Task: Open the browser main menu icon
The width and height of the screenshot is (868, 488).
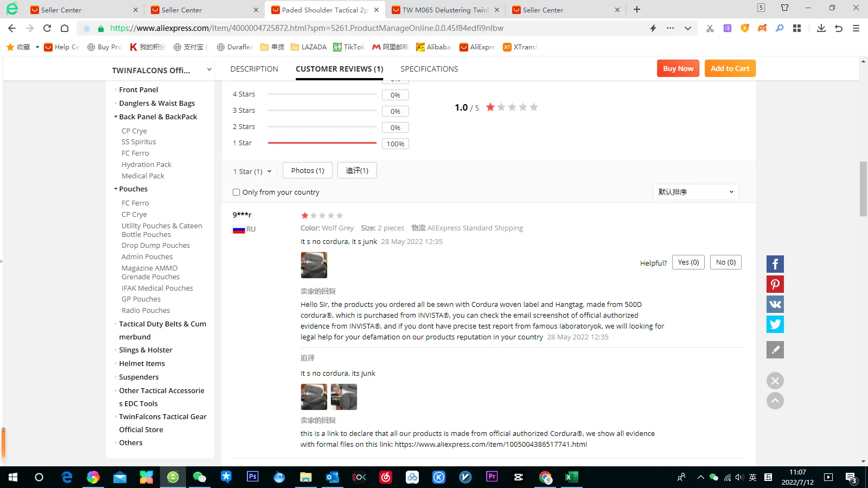Action: (x=856, y=28)
